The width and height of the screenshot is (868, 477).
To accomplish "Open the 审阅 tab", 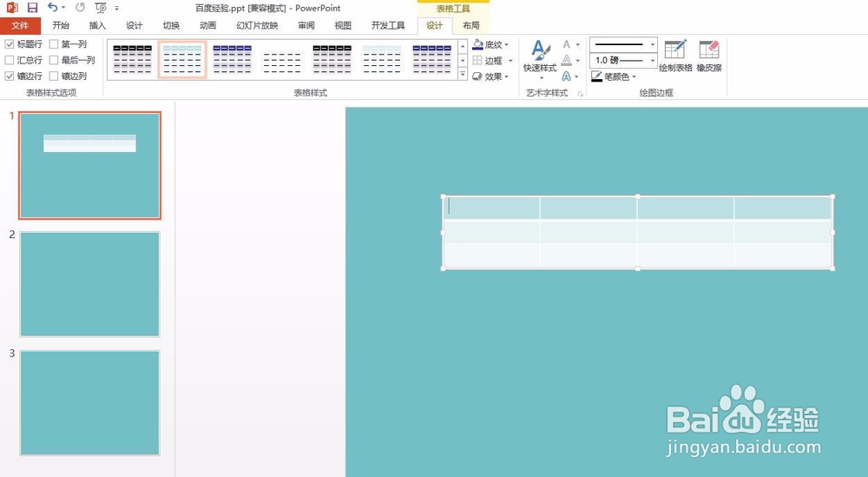I will click(306, 25).
